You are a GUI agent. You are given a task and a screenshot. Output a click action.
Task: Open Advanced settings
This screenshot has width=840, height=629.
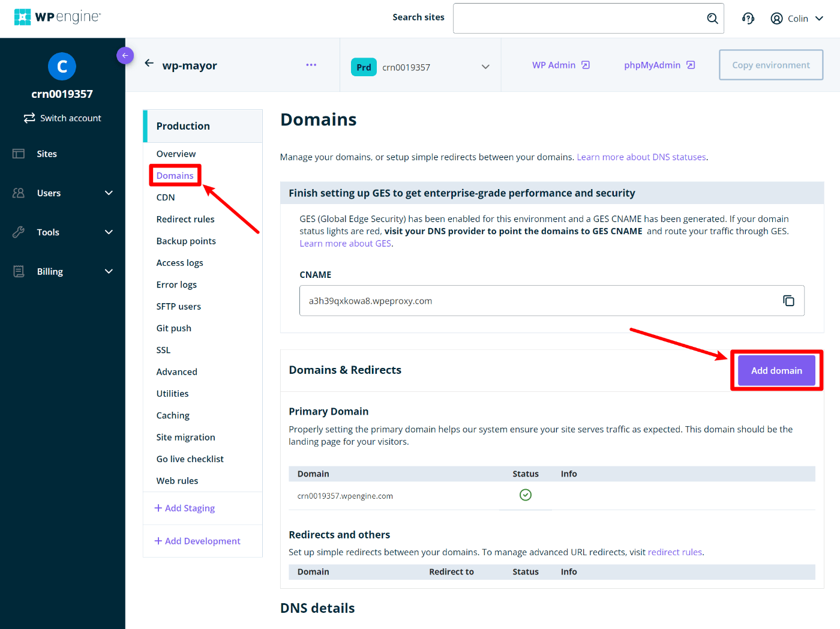[x=176, y=372]
